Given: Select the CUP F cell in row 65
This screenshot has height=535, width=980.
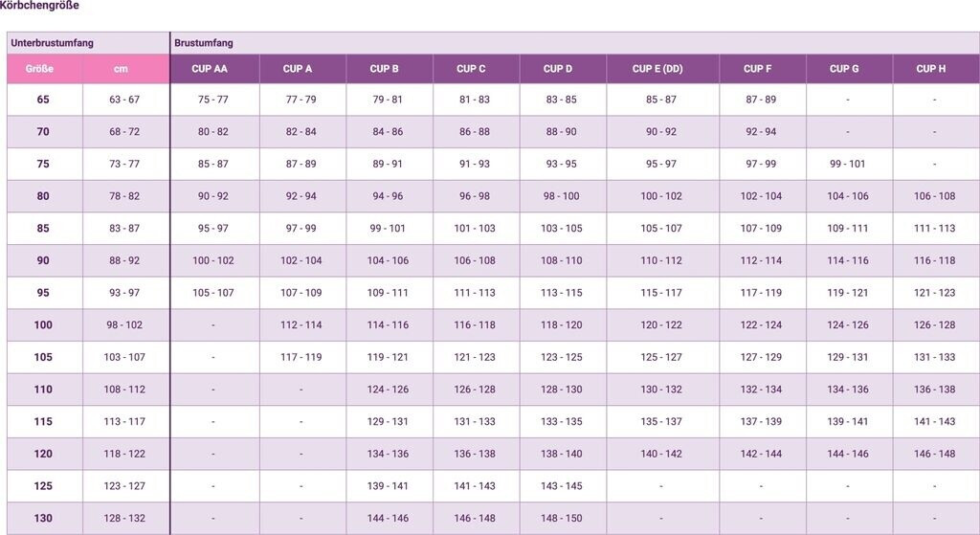Looking at the screenshot, I should coord(761,100).
